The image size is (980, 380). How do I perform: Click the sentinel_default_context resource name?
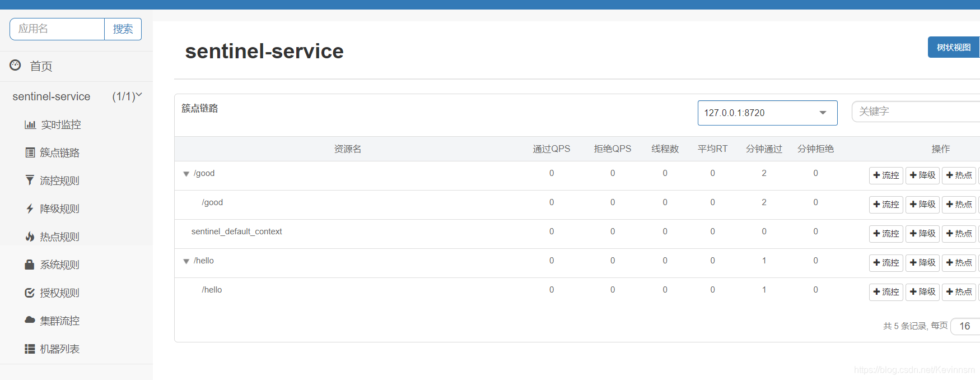pos(236,231)
